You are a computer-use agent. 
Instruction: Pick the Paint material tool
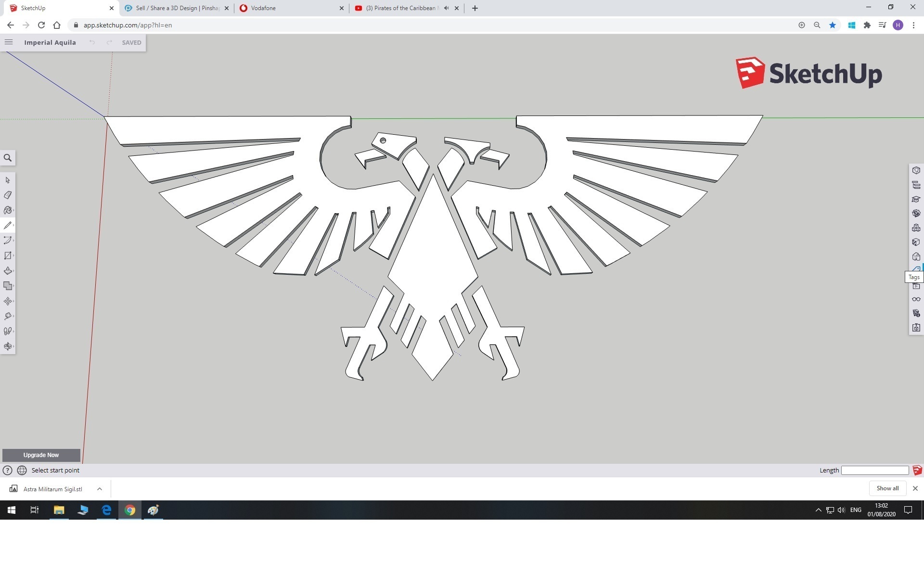pyautogui.click(x=8, y=210)
